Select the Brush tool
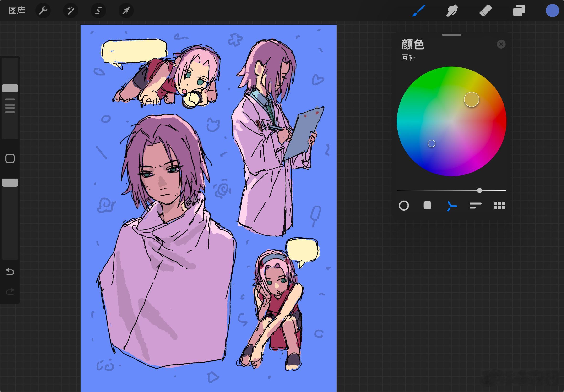This screenshot has width=564, height=392. 419,11
